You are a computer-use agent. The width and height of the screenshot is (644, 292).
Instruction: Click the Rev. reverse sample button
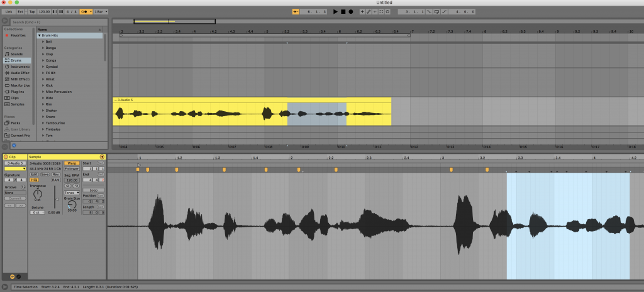tap(56, 175)
